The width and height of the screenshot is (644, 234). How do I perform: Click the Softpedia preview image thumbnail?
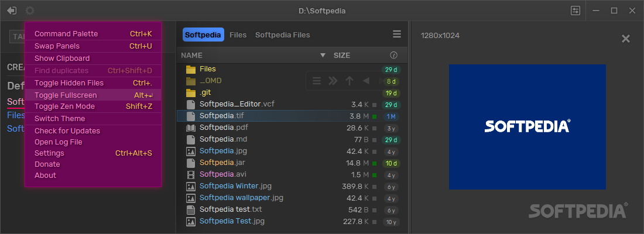click(527, 127)
